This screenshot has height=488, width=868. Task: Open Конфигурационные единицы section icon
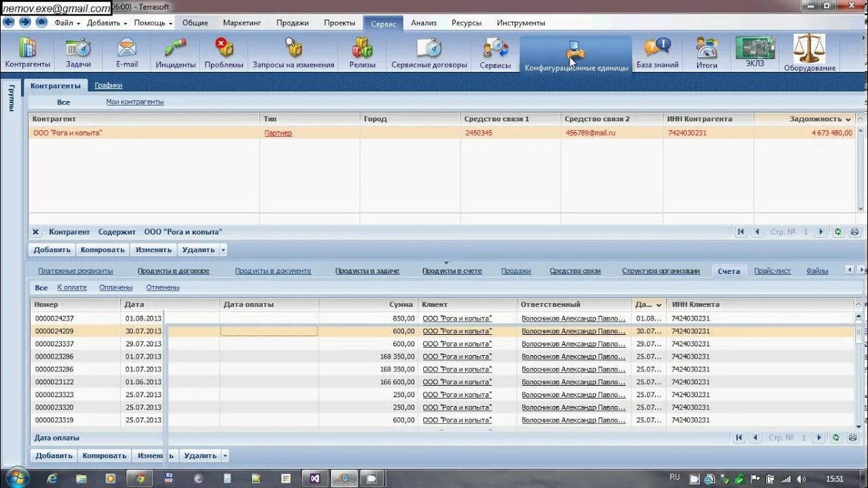tap(576, 54)
